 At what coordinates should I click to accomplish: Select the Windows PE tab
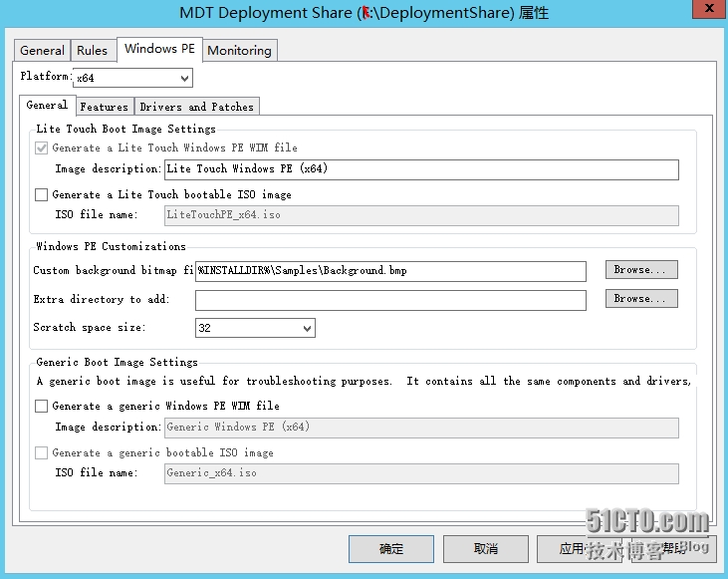point(159,49)
